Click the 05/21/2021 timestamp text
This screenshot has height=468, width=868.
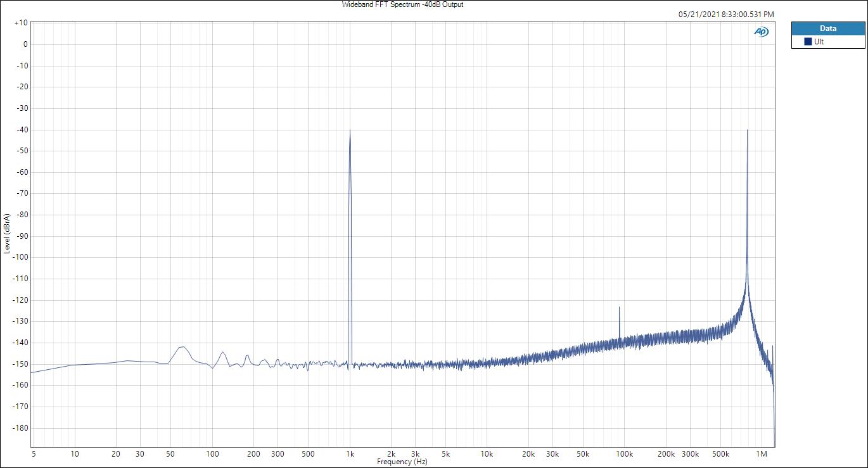[725, 14]
